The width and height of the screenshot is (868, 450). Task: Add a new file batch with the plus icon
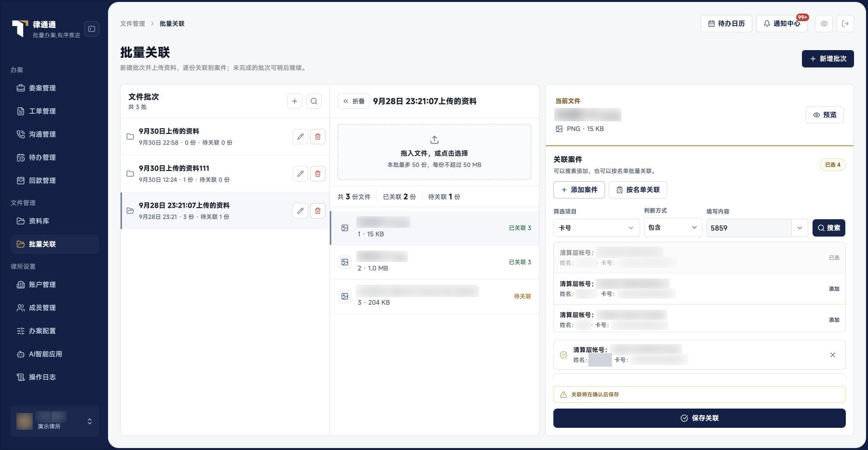pyautogui.click(x=295, y=101)
